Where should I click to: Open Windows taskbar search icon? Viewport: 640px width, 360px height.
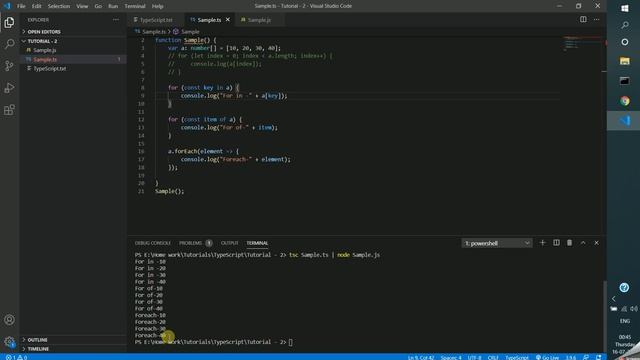click(624, 25)
